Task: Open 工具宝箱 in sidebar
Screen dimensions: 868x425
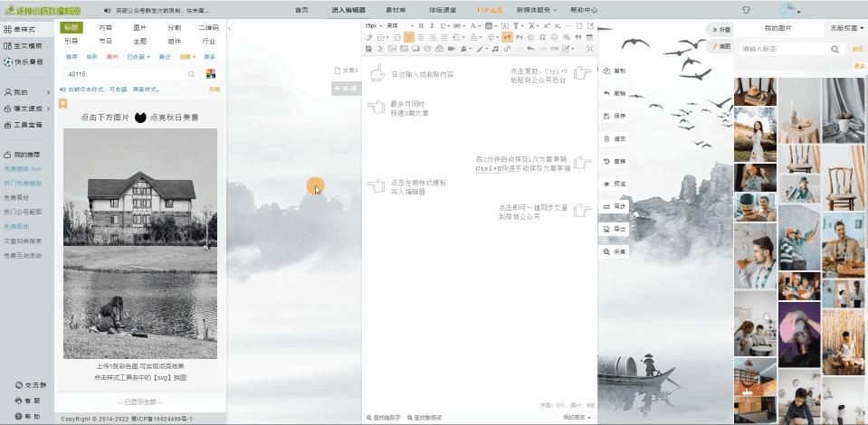Action: click(x=23, y=125)
